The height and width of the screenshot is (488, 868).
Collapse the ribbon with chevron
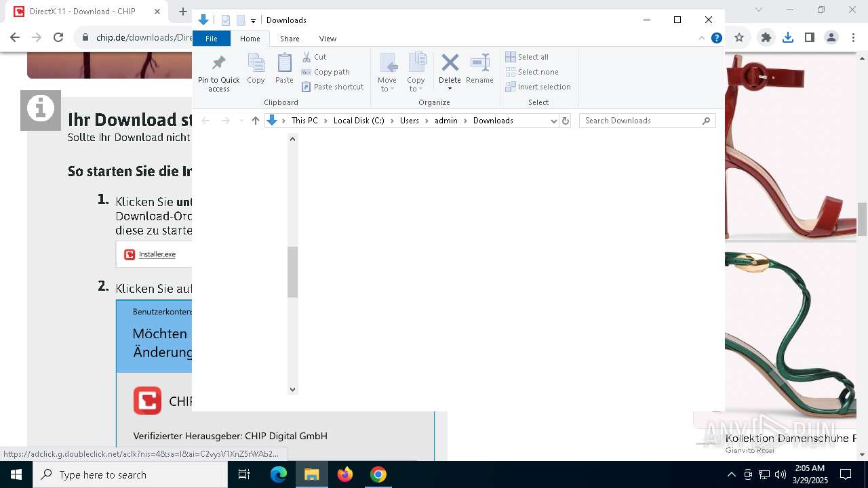click(x=702, y=38)
